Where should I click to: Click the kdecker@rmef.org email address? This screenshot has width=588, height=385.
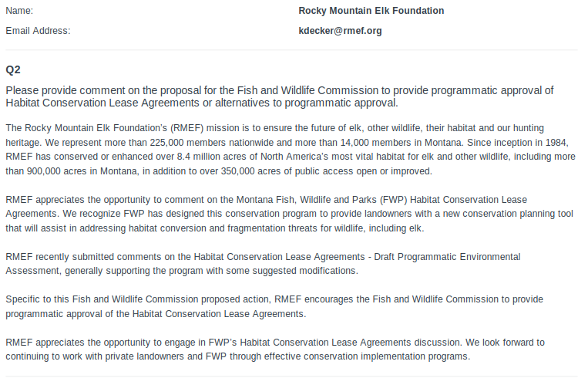[340, 31]
